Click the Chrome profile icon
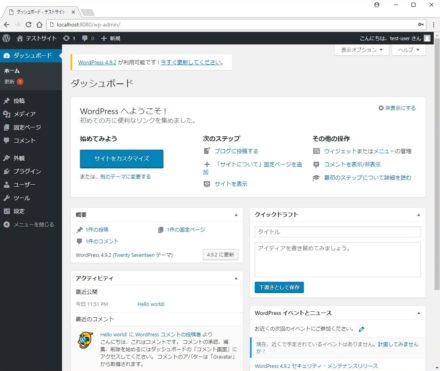The height and width of the screenshot is (371, 440). pyautogui.click(x=377, y=5)
